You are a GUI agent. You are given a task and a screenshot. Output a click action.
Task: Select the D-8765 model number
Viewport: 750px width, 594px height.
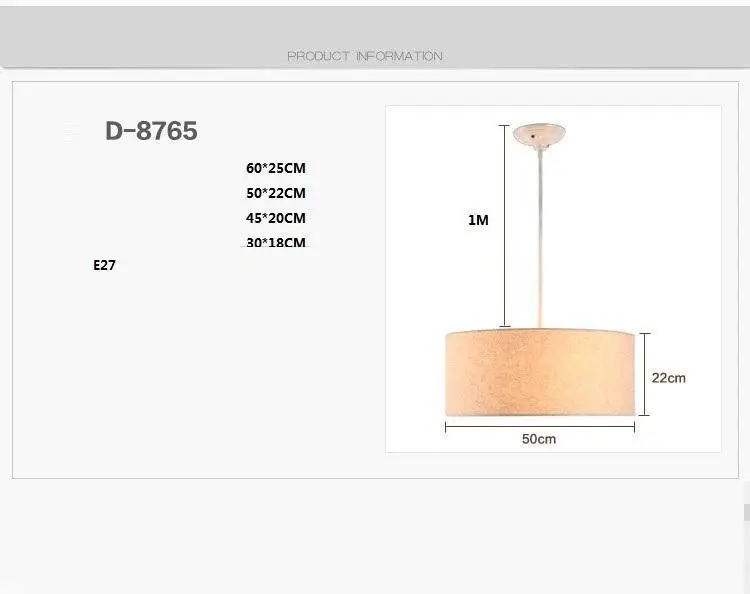click(x=151, y=131)
